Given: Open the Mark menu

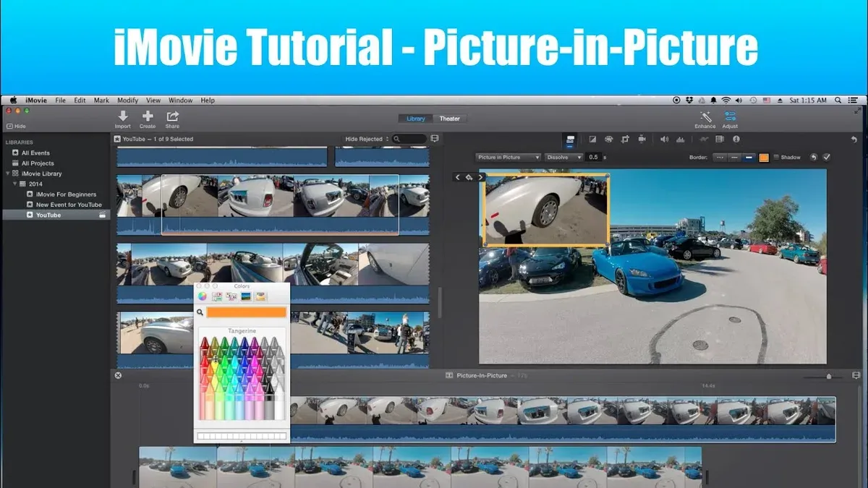Looking at the screenshot, I should click(x=101, y=100).
